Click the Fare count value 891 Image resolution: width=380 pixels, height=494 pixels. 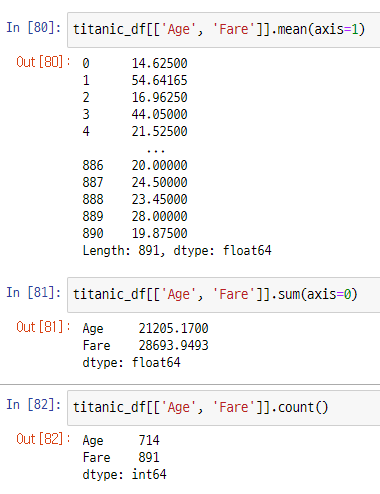coord(149,457)
